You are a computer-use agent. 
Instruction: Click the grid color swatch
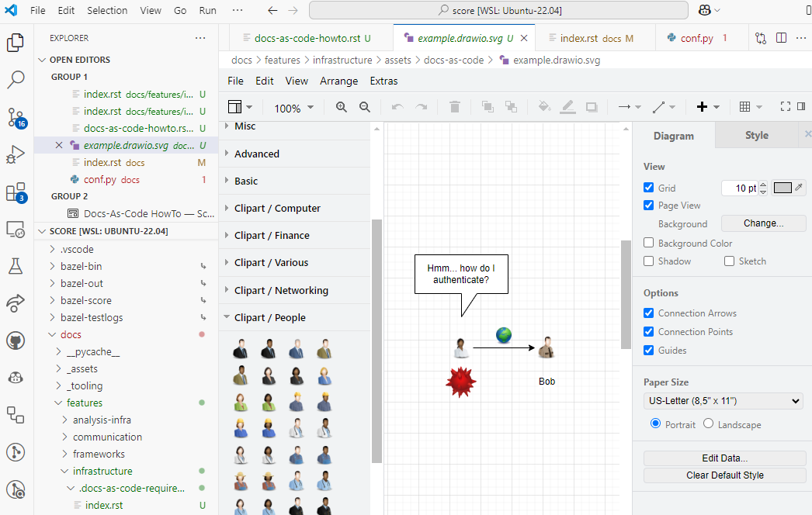pos(783,188)
